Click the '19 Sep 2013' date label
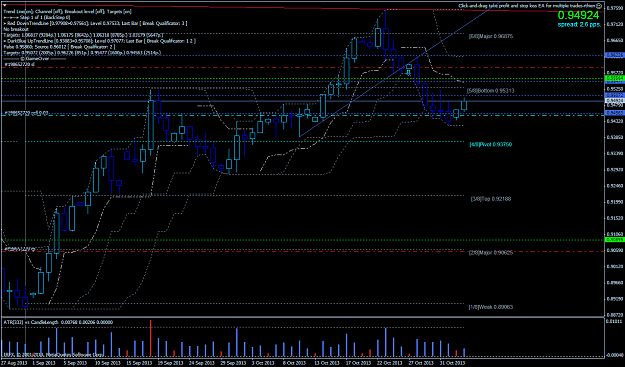 (170, 363)
